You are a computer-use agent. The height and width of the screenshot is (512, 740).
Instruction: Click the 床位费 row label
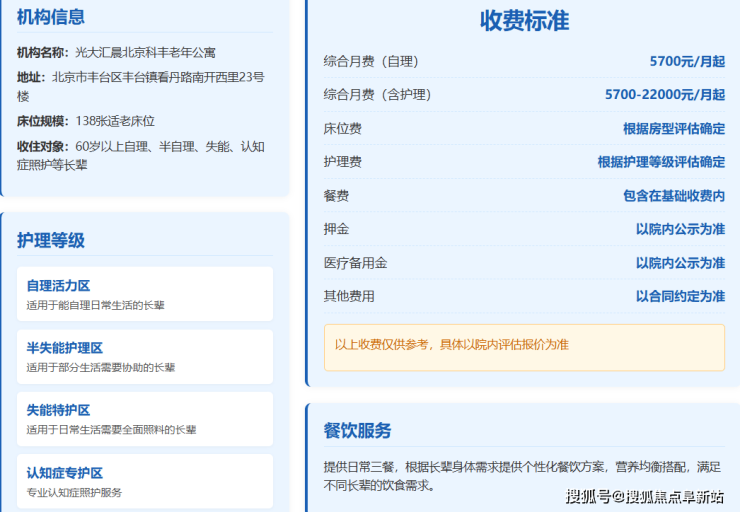[343, 129]
